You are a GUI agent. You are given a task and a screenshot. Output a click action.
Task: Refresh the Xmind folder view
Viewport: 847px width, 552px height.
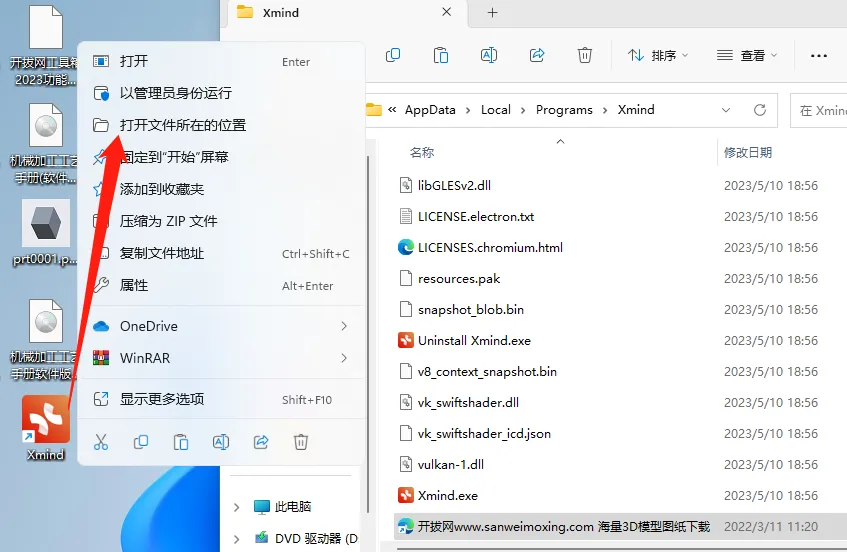point(760,110)
